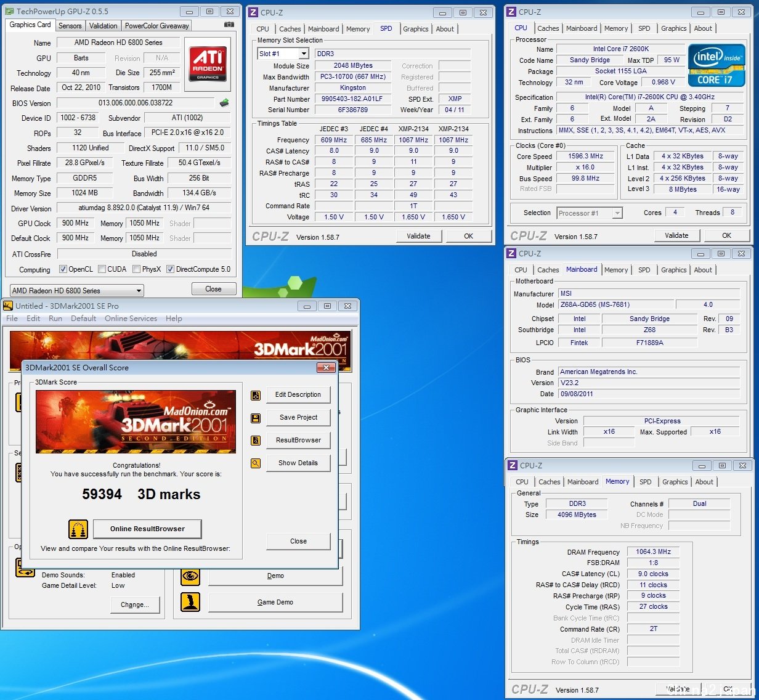This screenshot has width=759, height=700.
Task: Click the DRAM Frequency 1064.3 MHz value
Action: click(653, 552)
